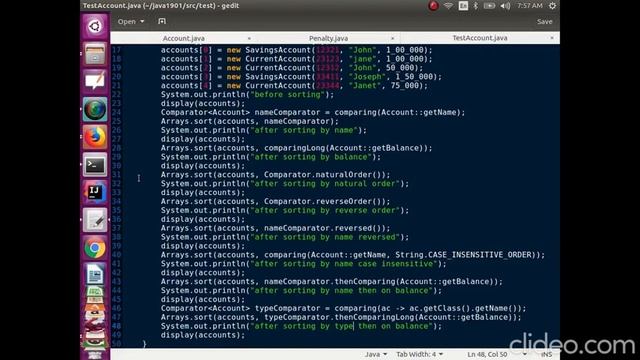Click display(accounts); on line 49
The image size is (640, 360).
(x=203, y=335)
